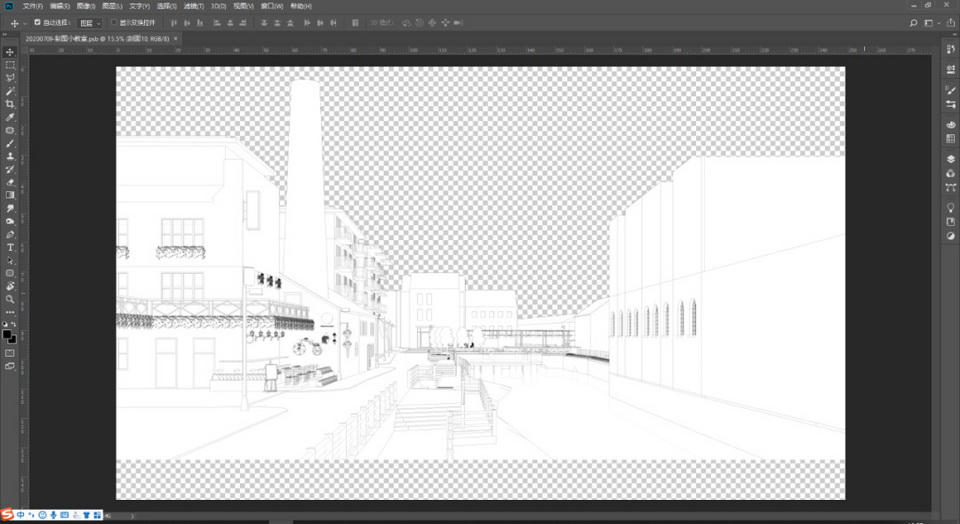Click the foreground color swatch
The width and height of the screenshot is (960, 524).
(x=8, y=334)
